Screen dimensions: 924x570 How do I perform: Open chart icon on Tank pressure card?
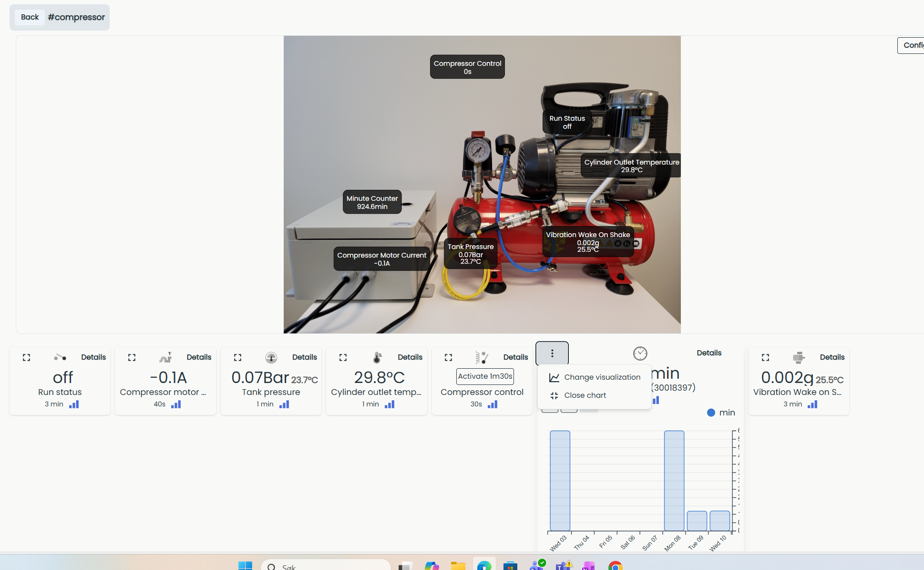[x=284, y=404]
